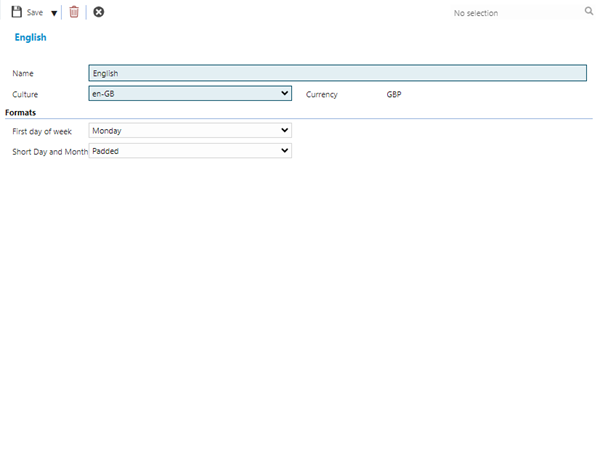Click the Currency label
The image size is (600, 458).
(322, 95)
